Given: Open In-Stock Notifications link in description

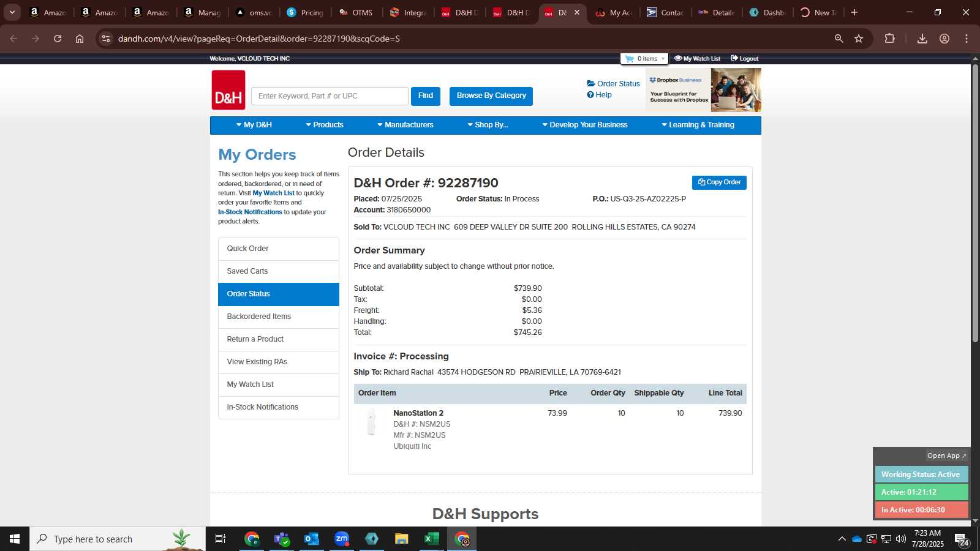Looking at the screenshot, I should 250,212.
